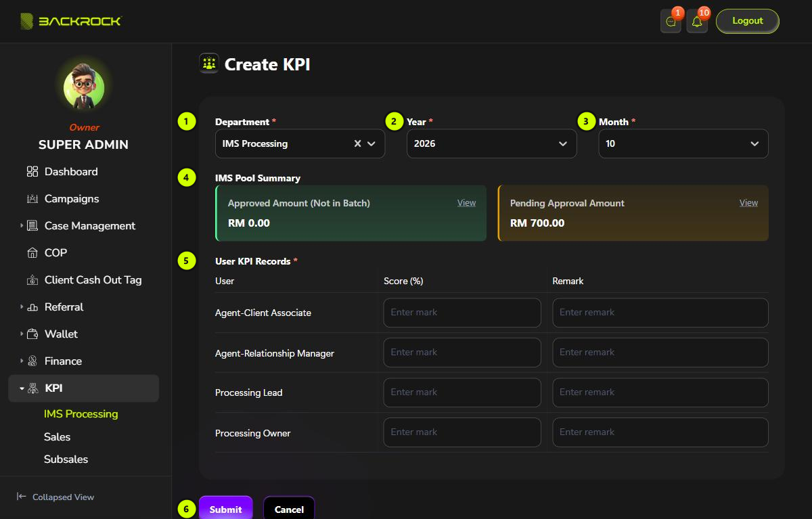Image resolution: width=812 pixels, height=519 pixels.
Task: Click the Finance icon in sidebar
Action: click(32, 361)
